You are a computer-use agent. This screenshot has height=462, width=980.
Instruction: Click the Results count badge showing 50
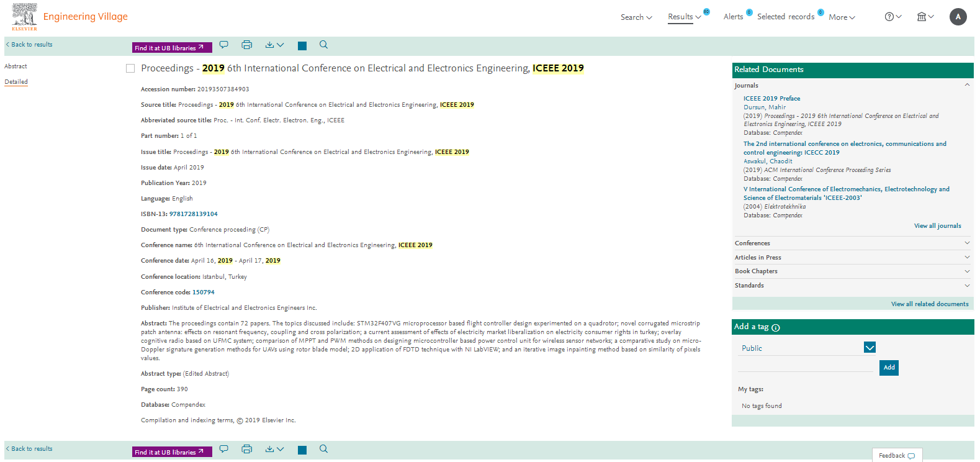pyautogui.click(x=706, y=12)
